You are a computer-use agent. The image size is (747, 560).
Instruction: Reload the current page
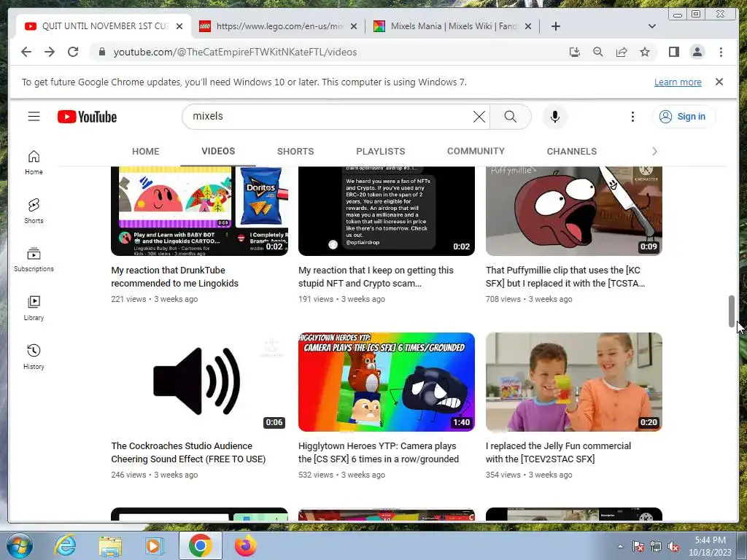coord(73,52)
